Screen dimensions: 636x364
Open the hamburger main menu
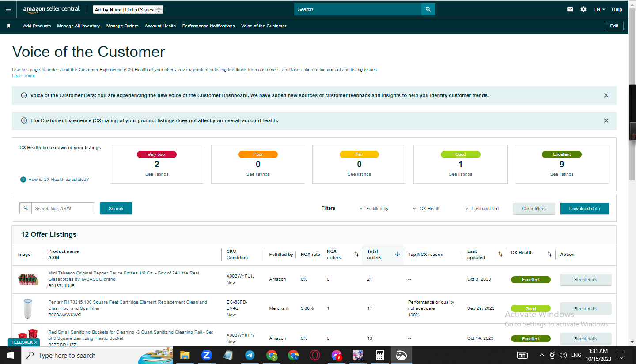(x=8, y=9)
